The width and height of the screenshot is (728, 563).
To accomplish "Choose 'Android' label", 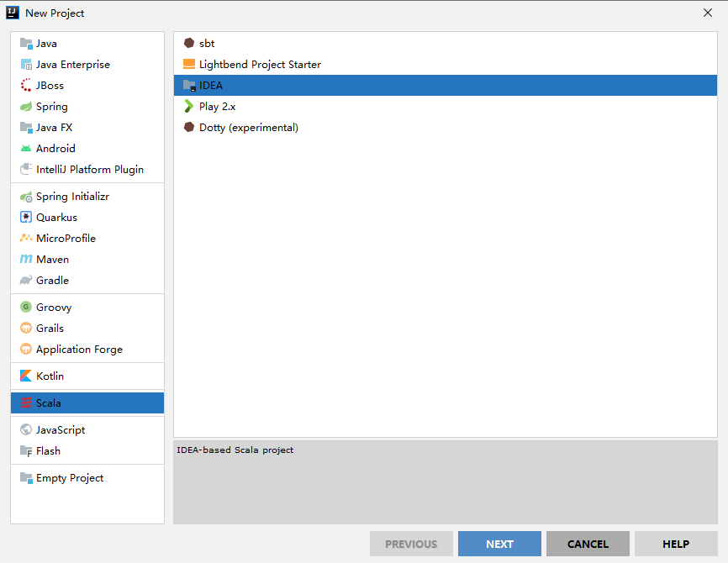I will (55, 149).
